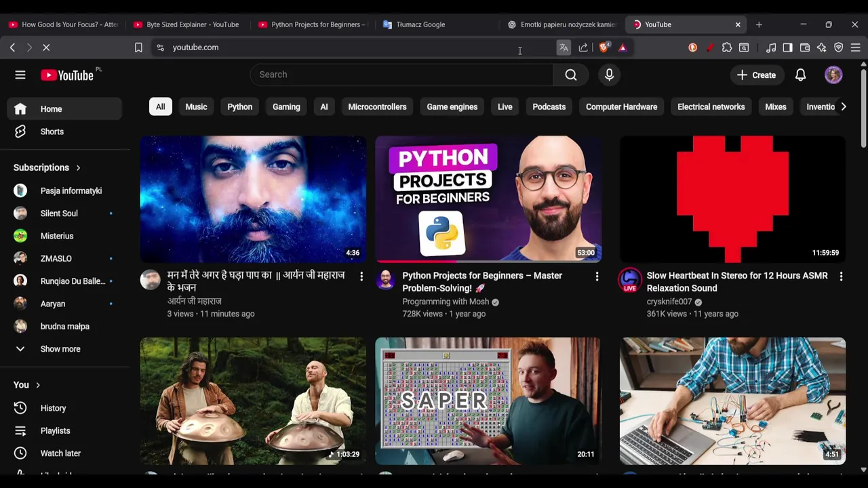Open the Programming with Mosh channel link
The height and width of the screenshot is (488, 868).
(x=446, y=302)
